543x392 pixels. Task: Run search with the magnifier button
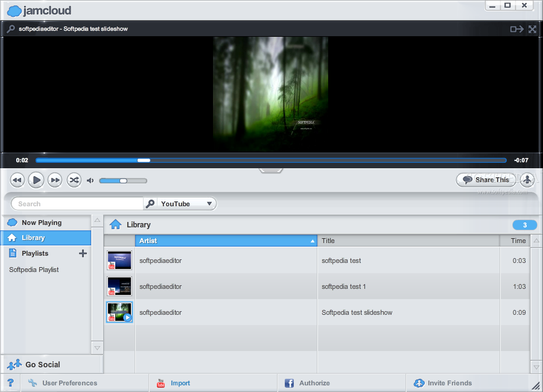[150, 204]
